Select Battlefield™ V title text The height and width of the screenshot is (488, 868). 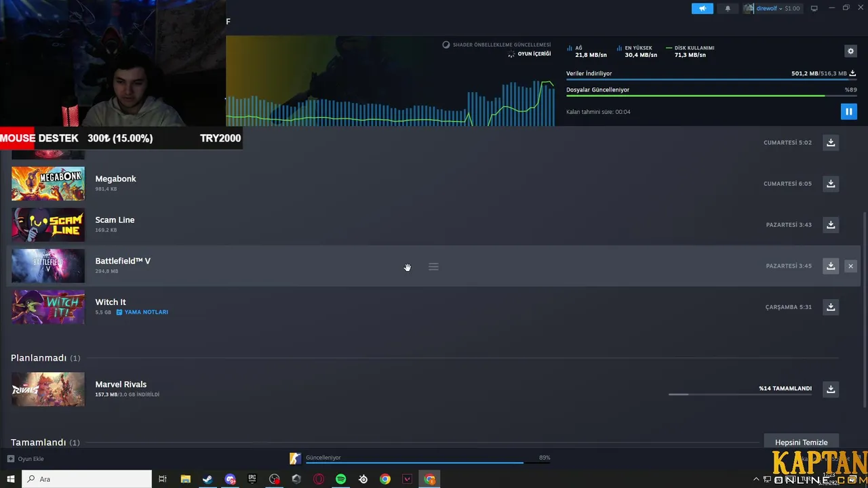[x=123, y=261]
